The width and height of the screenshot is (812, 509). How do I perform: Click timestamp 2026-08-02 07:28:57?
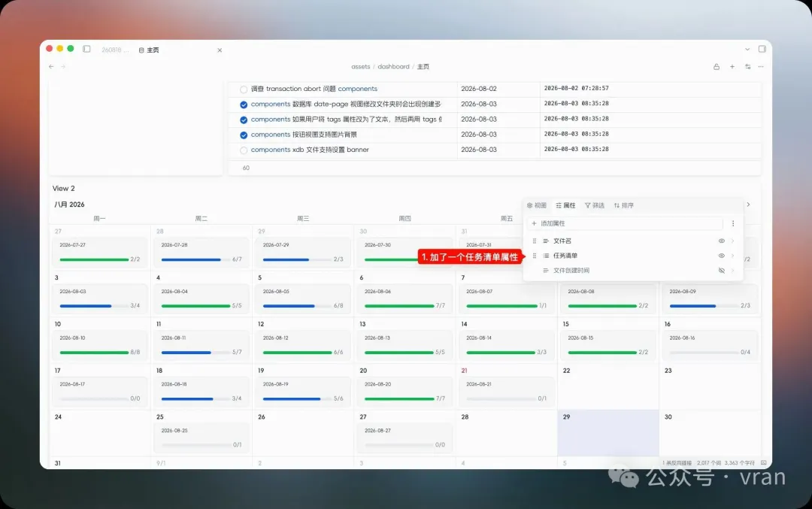pyautogui.click(x=576, y=89)
